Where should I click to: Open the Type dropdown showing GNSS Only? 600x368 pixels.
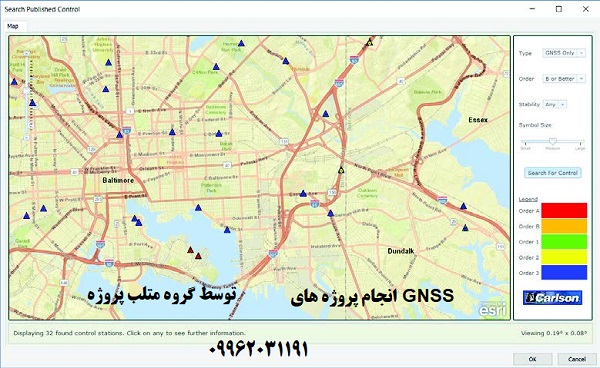[x=564, y=53]
